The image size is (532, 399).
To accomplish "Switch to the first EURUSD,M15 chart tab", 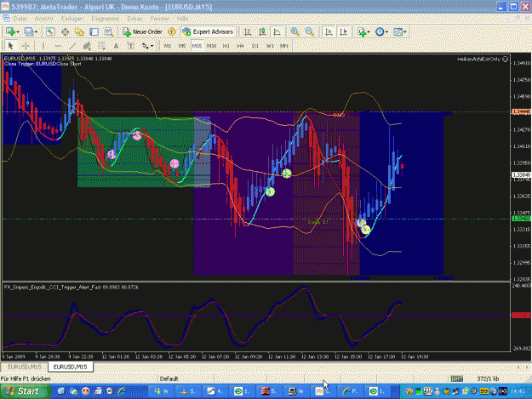I will [x=25, y=368].
